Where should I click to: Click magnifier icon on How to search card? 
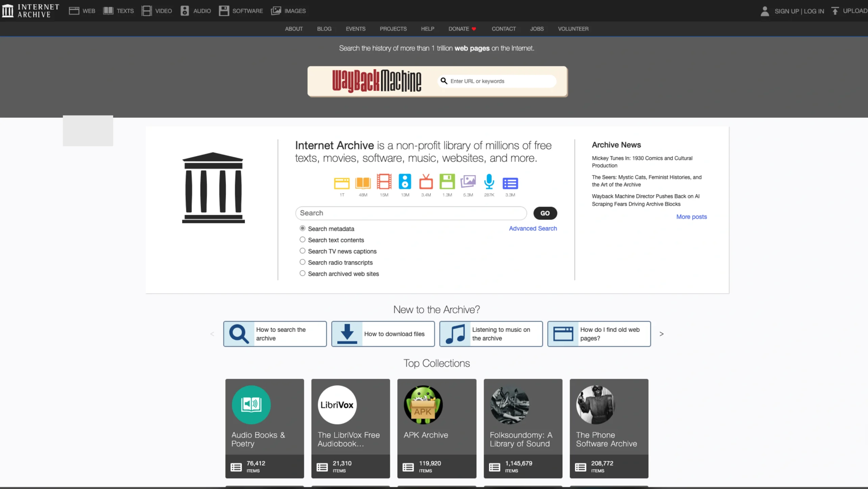[239, 334]
